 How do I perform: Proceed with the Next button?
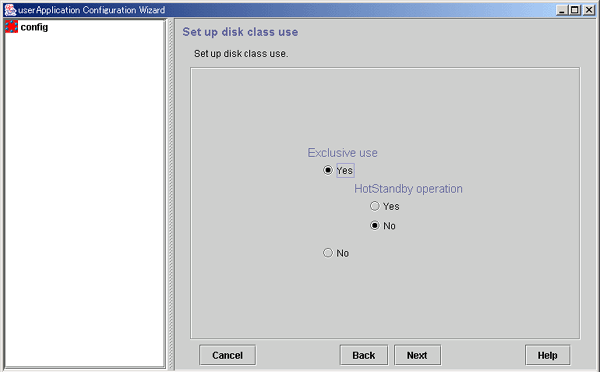417,355
